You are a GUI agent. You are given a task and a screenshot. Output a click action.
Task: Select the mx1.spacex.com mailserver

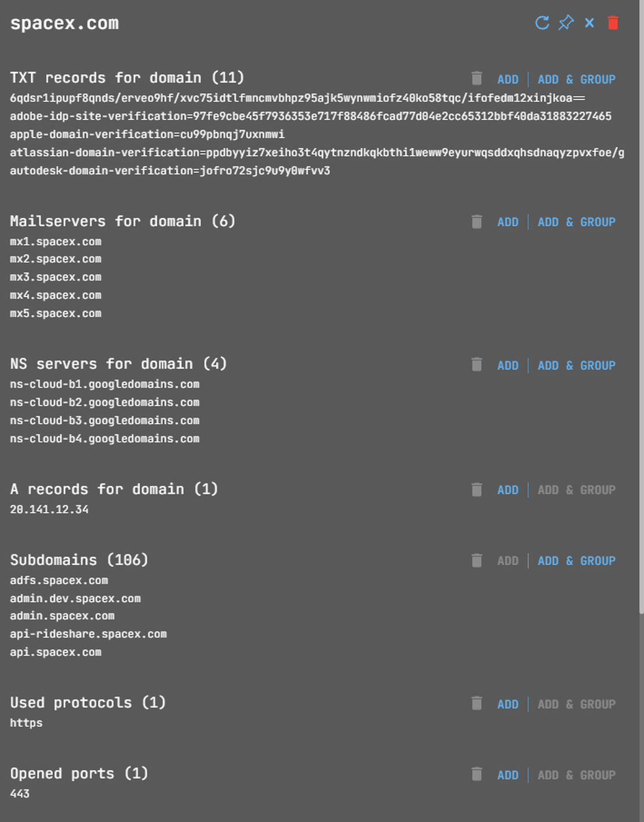point(56,241)
